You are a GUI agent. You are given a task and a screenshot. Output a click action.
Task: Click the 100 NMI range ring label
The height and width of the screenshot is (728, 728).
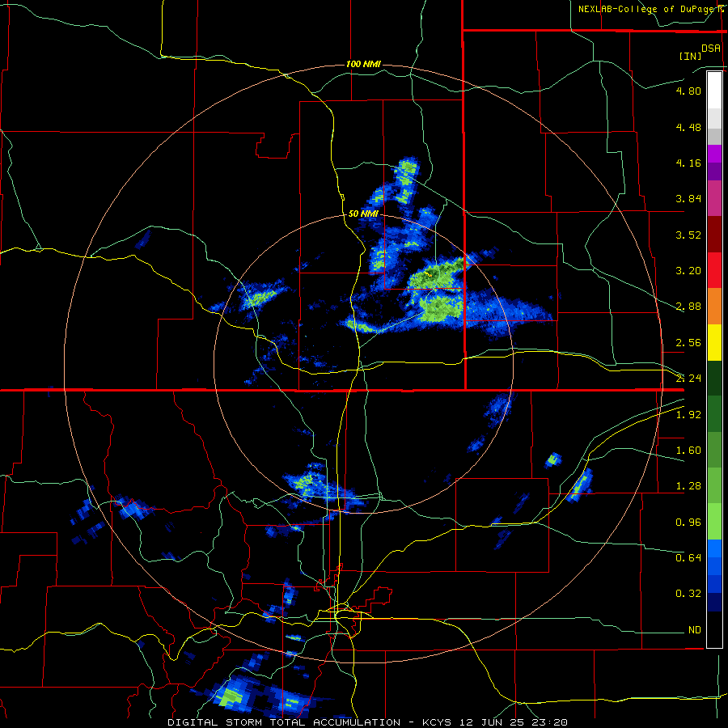pos(363,64)
